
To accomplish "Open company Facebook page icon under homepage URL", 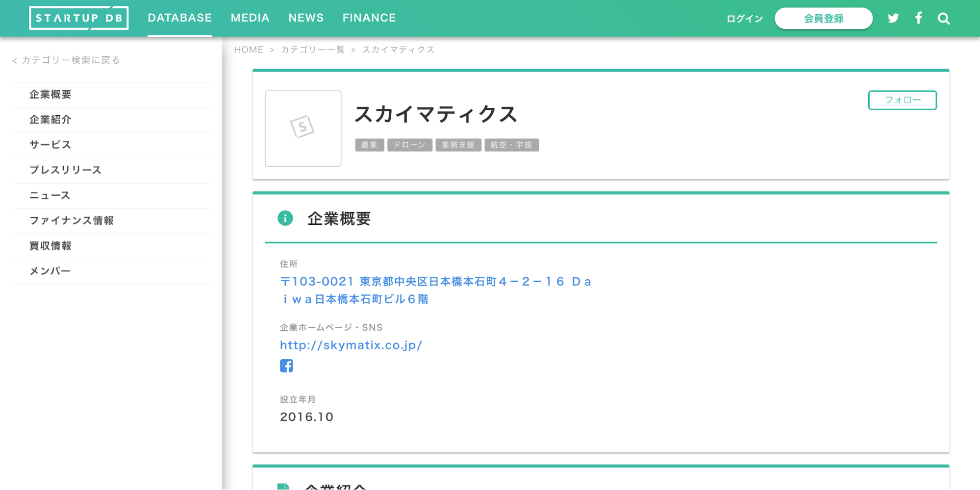I will pyautogui.click(x=287, y=366).
